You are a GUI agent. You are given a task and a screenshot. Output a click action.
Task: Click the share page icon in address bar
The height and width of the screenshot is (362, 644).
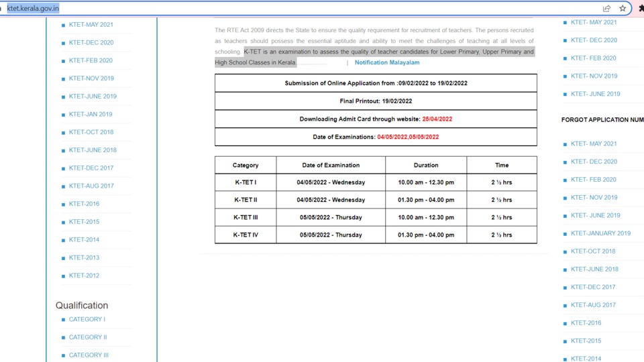click(x=606, y=8)
